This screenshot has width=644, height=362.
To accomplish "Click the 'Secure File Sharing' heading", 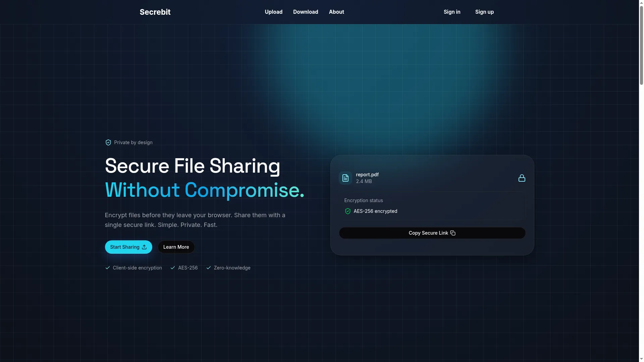I will tap(193, 166).
